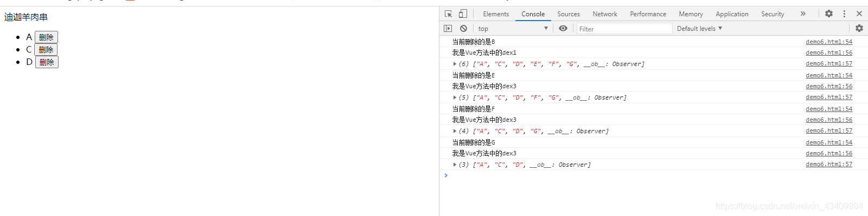Open demo6.html:54 link for 当前删除的是F
868x216 pixels.
click(829, 109)
